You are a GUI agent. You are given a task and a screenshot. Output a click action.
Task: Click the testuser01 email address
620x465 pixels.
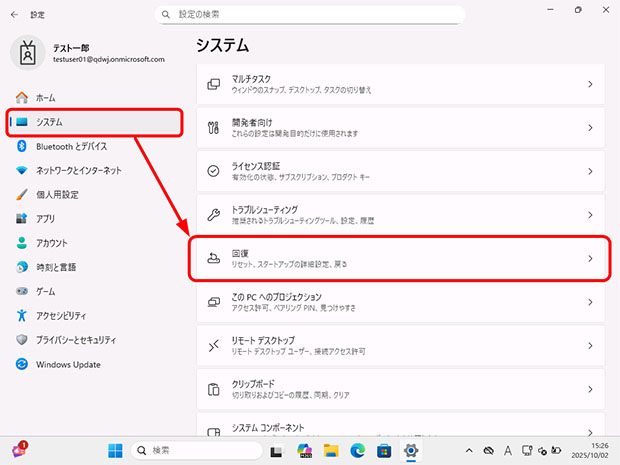pos(109,59)
